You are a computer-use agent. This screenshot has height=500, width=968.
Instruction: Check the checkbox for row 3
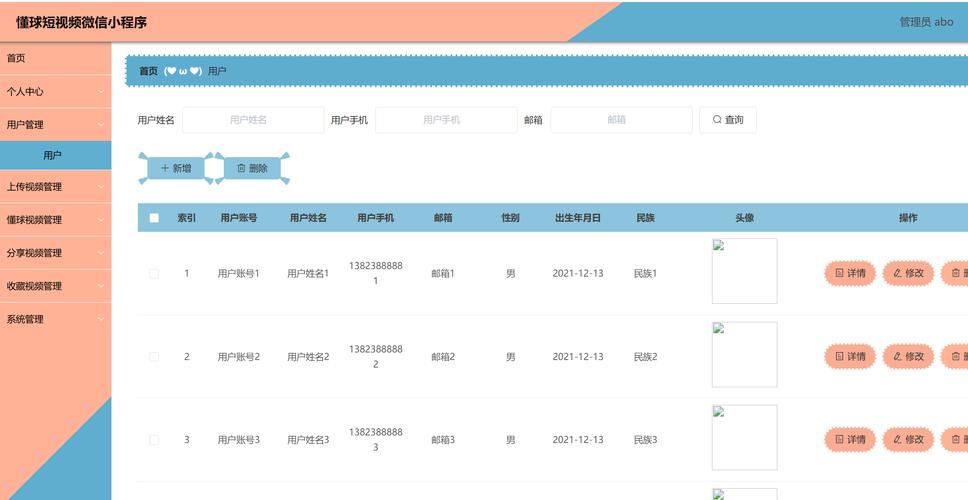[x=154, y=439]
